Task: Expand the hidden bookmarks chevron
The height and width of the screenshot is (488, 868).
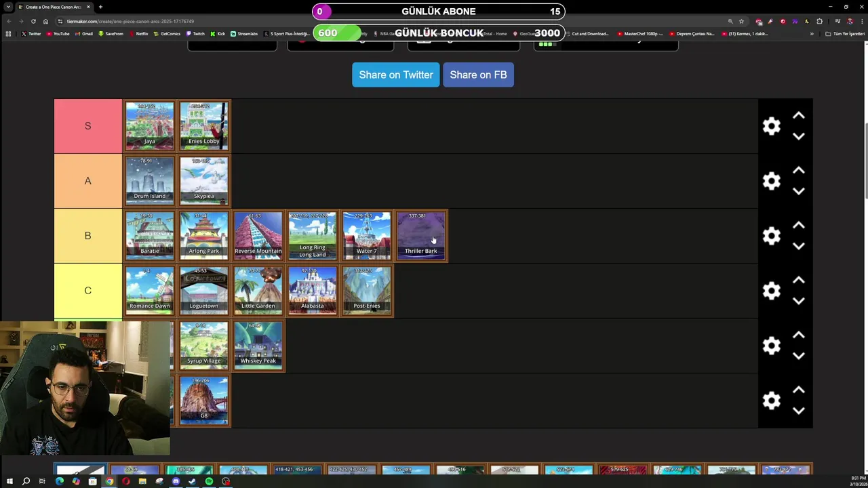Action: [812, 34]
